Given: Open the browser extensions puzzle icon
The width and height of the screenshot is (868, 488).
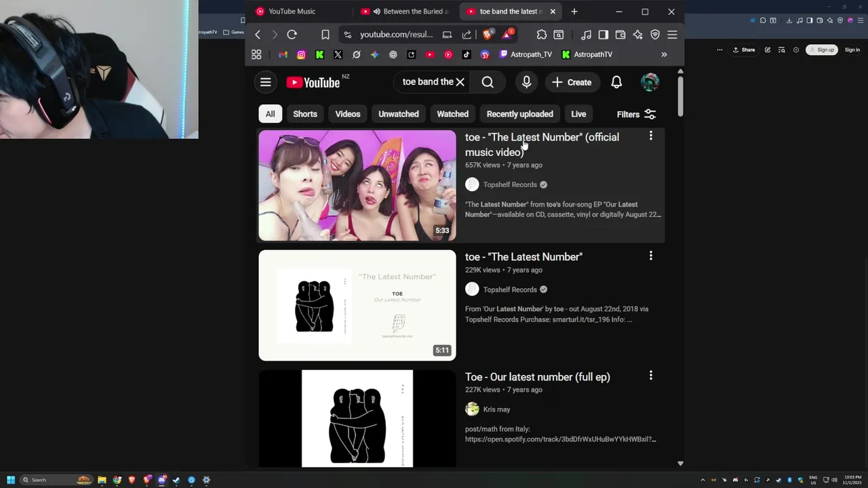Looking at the screenshot, I should (542, 35).
